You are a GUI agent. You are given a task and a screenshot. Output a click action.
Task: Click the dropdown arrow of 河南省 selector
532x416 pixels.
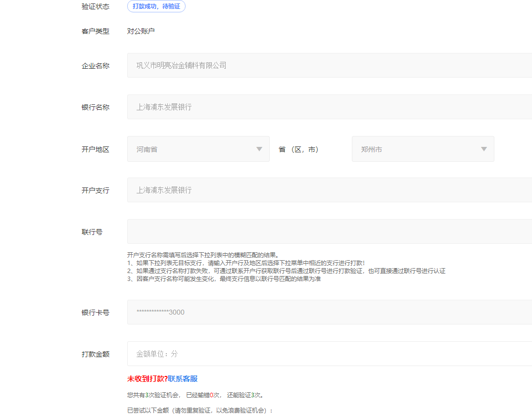[259, 149]
